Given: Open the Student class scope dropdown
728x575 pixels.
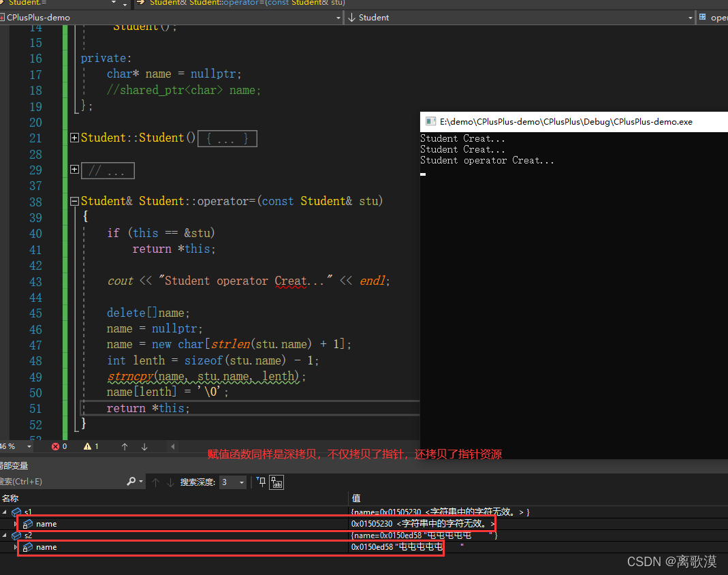Looking at the screenshot, I should point(690,18).
